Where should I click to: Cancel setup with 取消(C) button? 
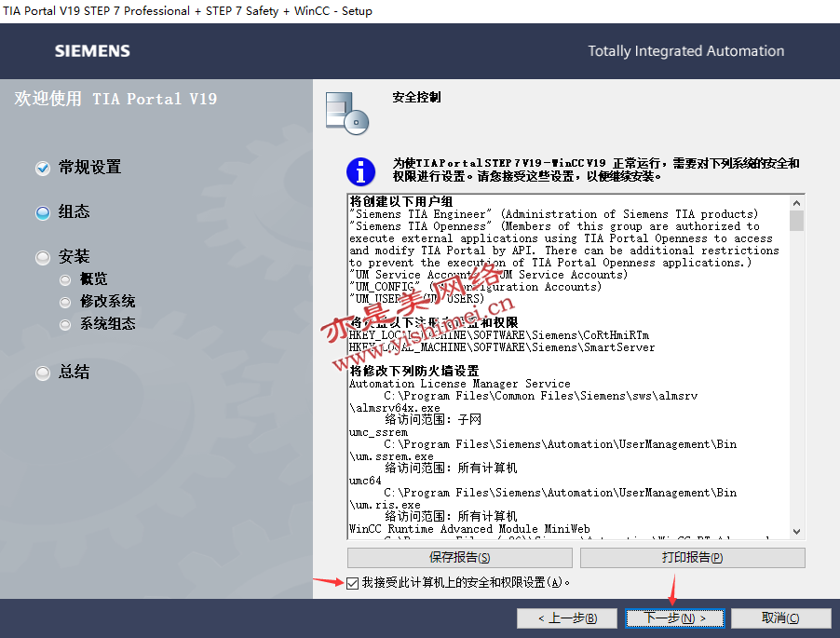tap(780, 618)
